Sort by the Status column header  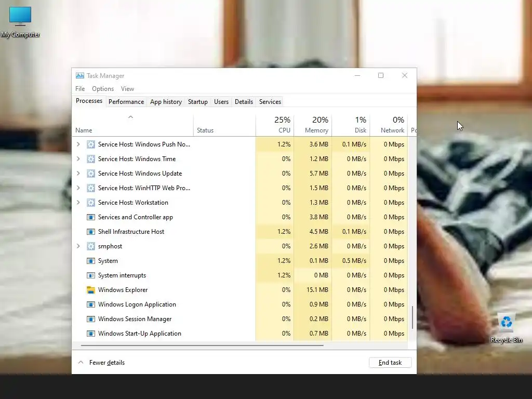[x=224, y=126]
